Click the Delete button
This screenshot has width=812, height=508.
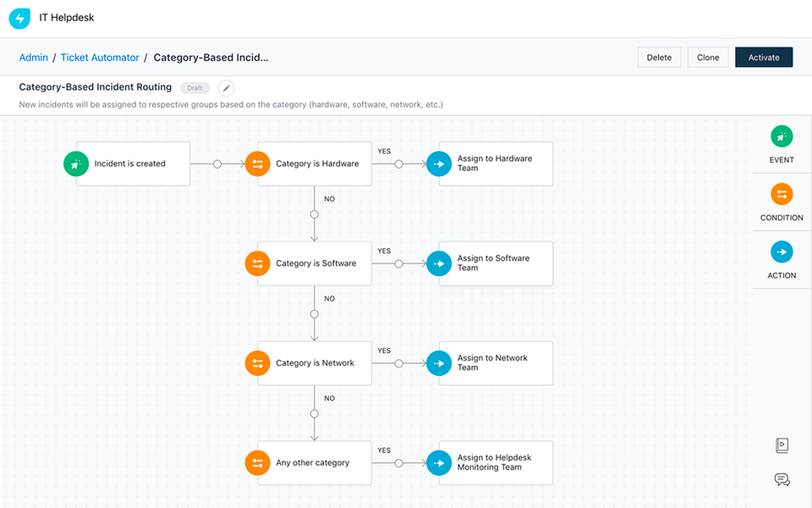pos(659,57)
